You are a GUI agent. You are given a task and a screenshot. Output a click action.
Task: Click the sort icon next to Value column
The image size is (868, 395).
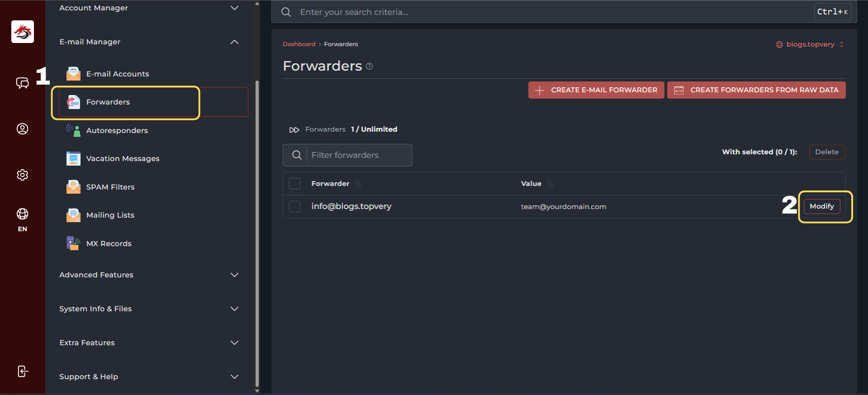pyautogui.click(x=550, y=184)
